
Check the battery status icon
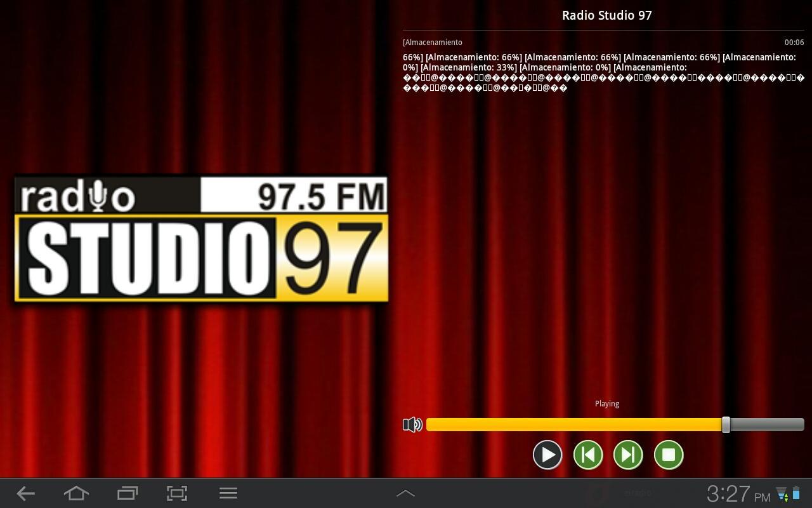tap(796, 493)
